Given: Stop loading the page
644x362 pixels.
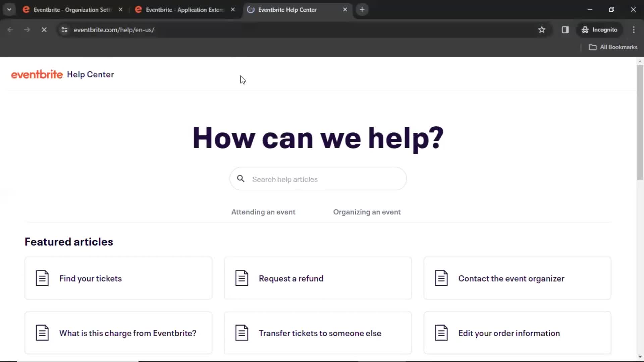Looking at the screenshot, I should (x=44, y=30).
